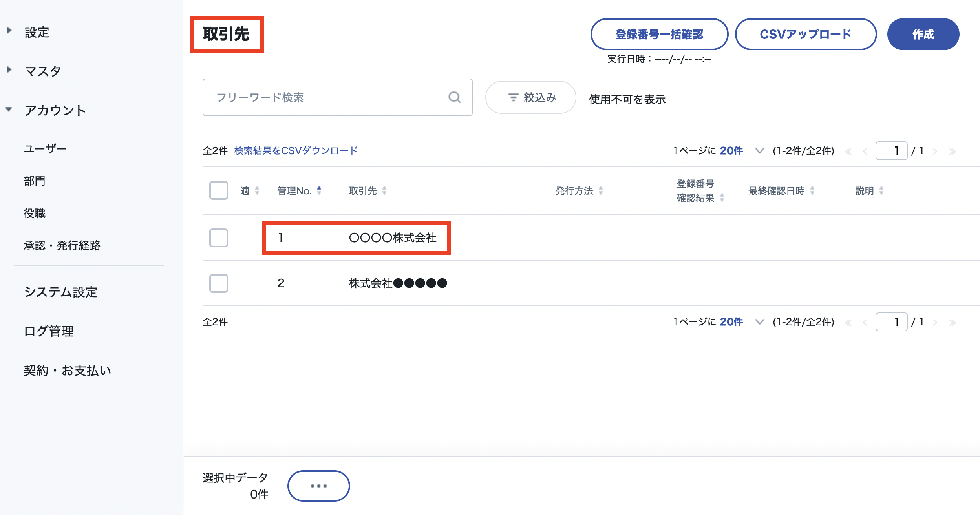The height and width of the screenshot is (515, 980).
Task: Collapse the アカウント sidebar section
Action: click(9, 109)
